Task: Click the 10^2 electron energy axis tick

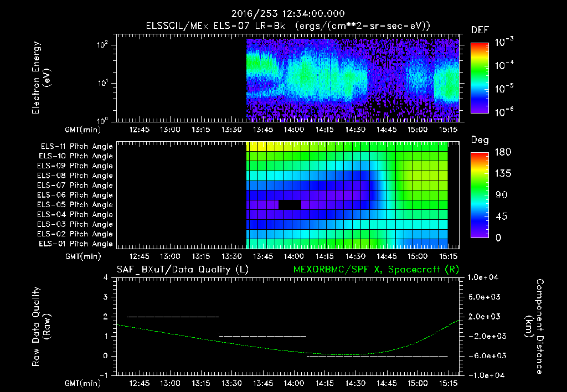Action: click(x=102, y=45)
